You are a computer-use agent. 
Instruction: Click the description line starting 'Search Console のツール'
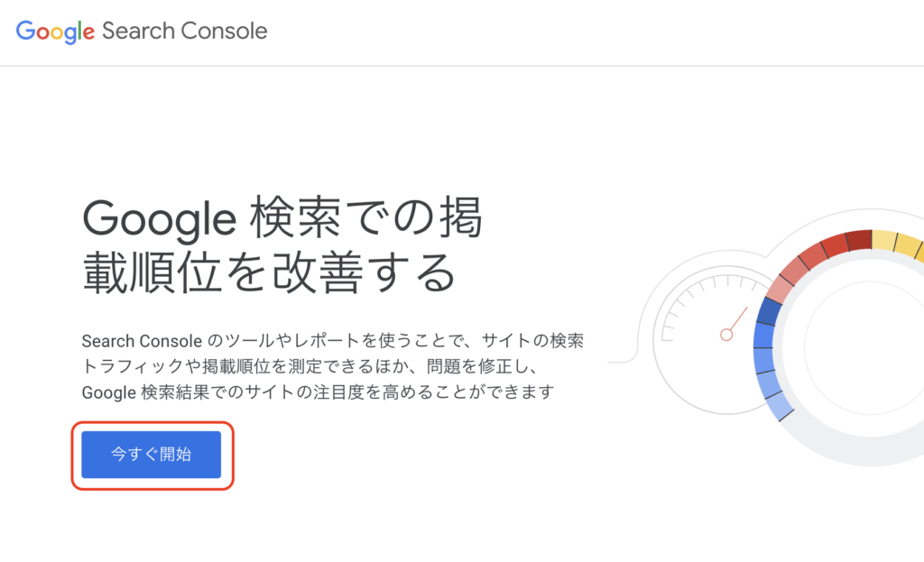[x=333, y=340]
